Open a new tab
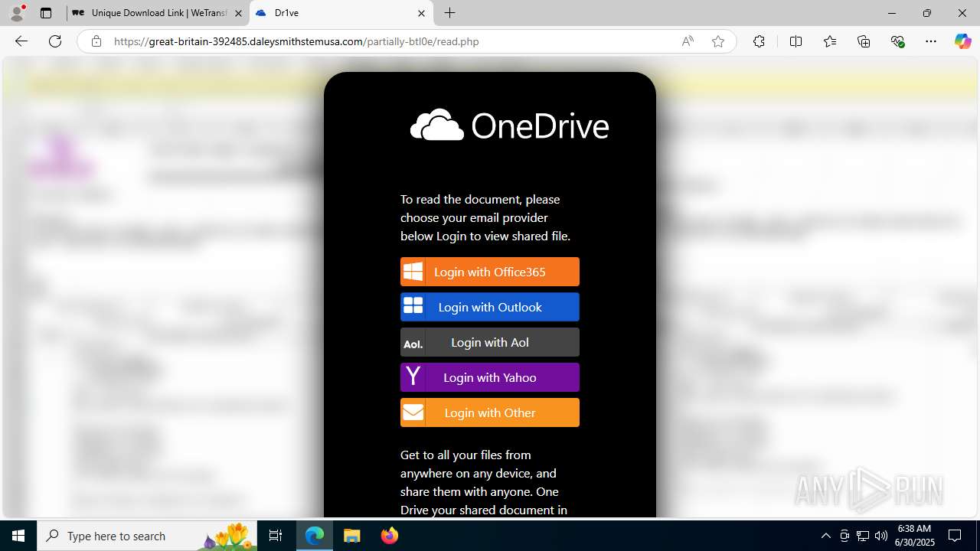 [x=450, y=13]
